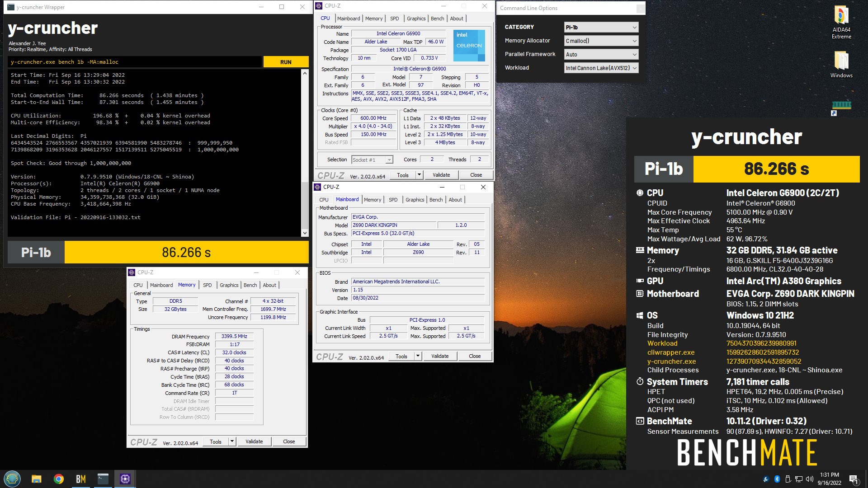Click the scroll-up arrow of y-cruncher output

(305, 73)
